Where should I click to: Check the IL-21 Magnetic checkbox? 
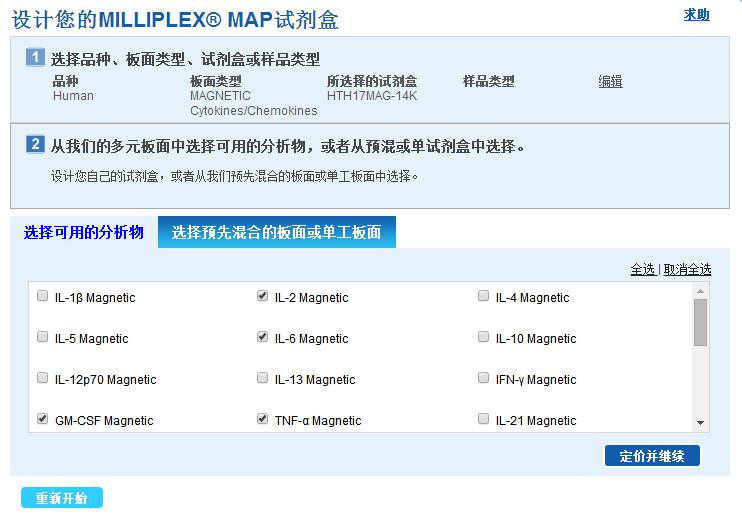click(483, 418)
